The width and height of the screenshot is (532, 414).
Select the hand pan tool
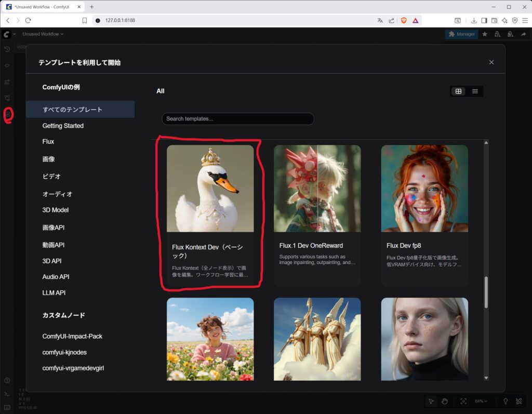pos(445,401)
